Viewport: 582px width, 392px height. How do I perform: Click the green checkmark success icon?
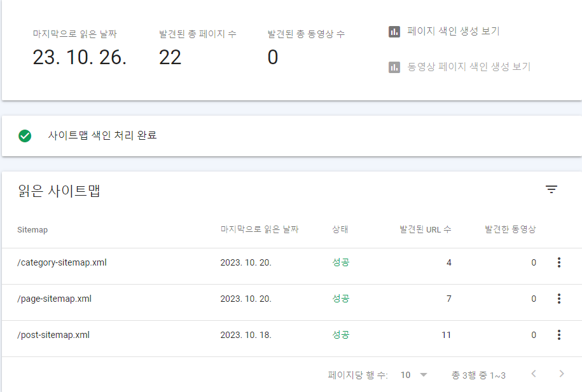point(25,135)
